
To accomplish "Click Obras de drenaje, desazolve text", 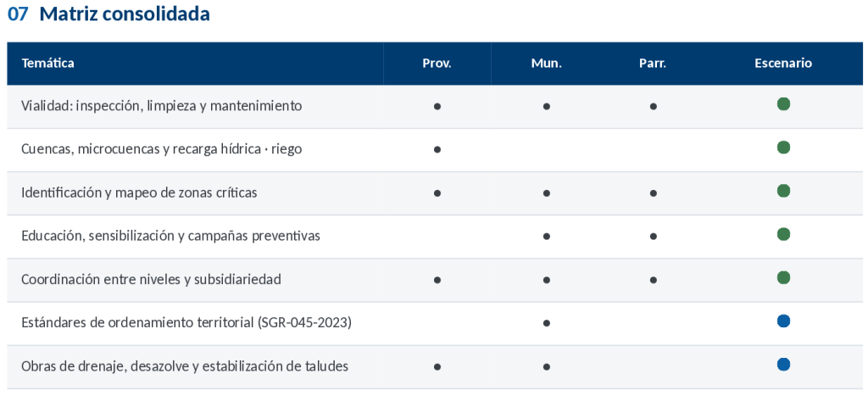I will coord(110,366).
